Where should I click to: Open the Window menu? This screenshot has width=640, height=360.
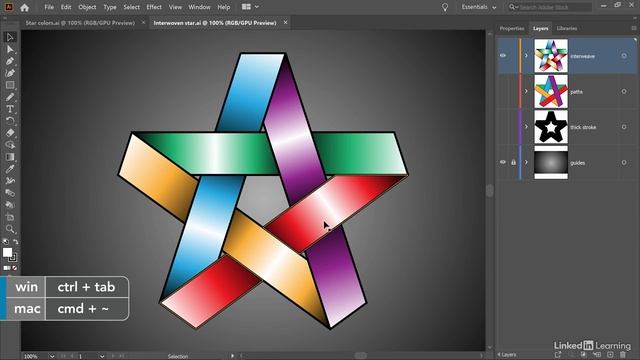[x=199, y=7]
